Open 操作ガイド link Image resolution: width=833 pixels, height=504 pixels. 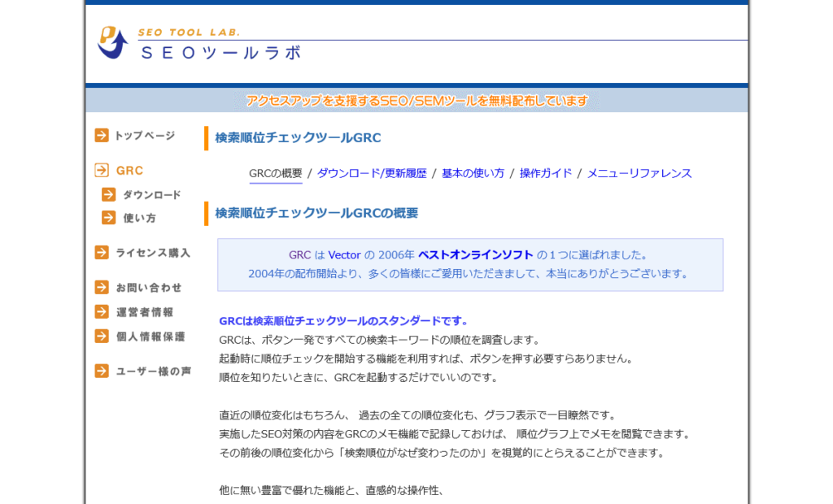(546, 174)
